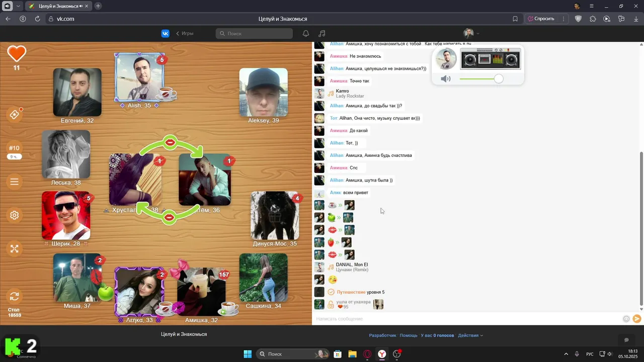The image size is (644, 362).
Task: Open a new browser tab
Action: click(98, 6)
